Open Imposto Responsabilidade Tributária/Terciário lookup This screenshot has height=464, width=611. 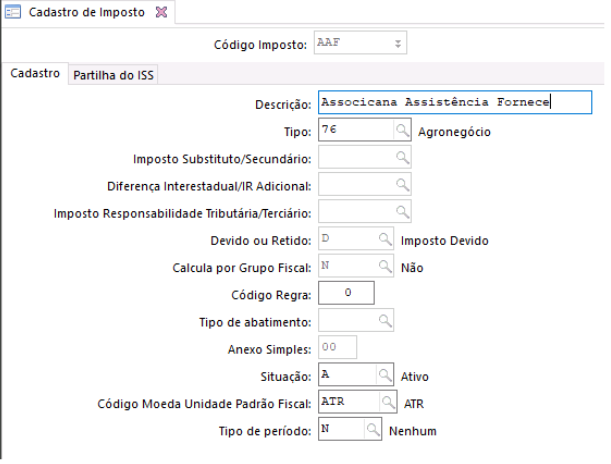point(402,212)
